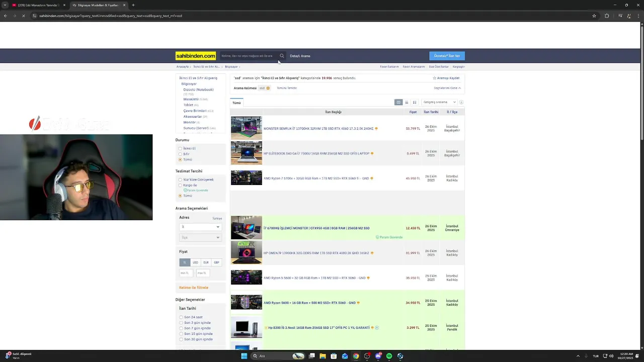
Task: Open Masaüstü category link
Action: coord(191,99)
